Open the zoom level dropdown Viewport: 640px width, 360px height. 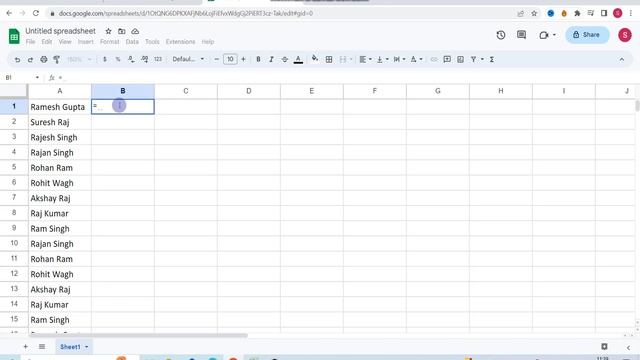tap(79, 60)
